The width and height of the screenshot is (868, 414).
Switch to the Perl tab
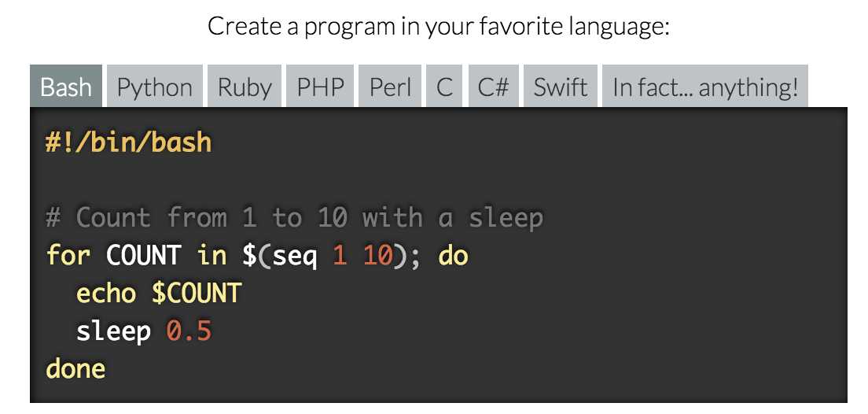coord(390,86)
